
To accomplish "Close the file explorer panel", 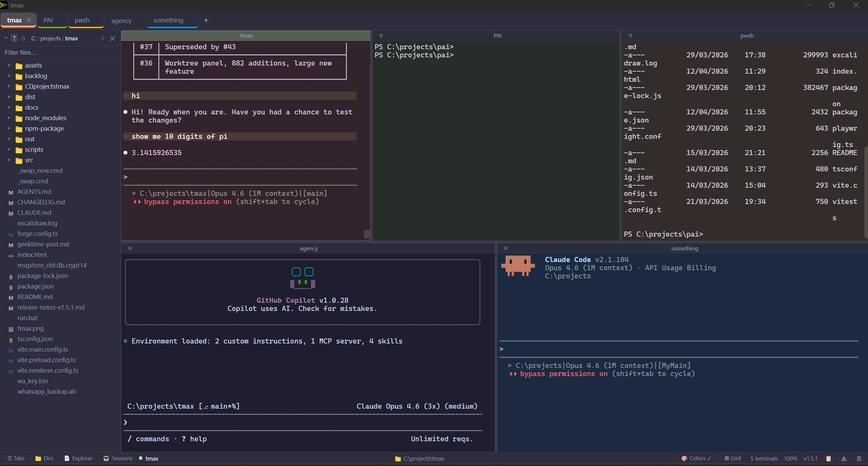I will click(113, 39).
